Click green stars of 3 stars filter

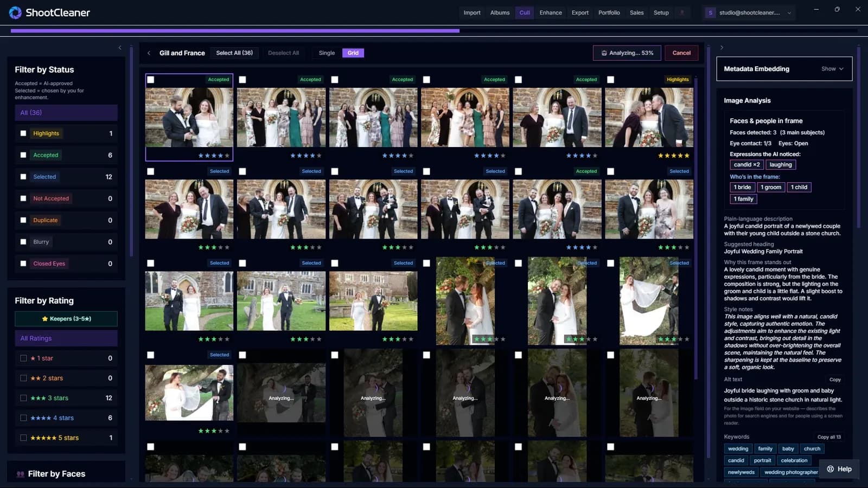38,398
